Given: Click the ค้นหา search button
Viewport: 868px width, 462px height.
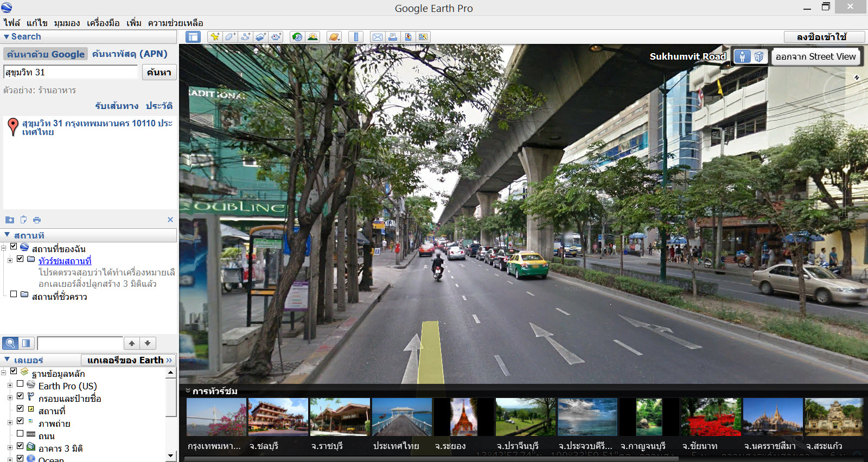Looking at the screenshot, I should (x=159, y=72).
